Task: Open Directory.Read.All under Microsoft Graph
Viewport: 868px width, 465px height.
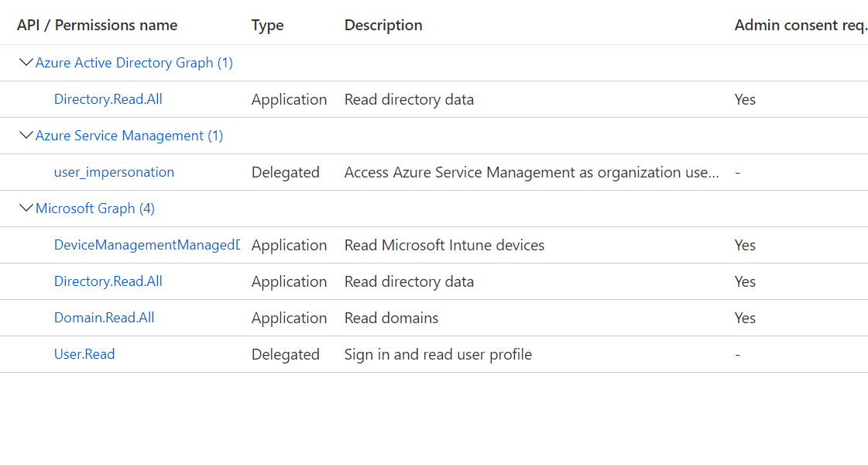Action: (x=108, y=281)
